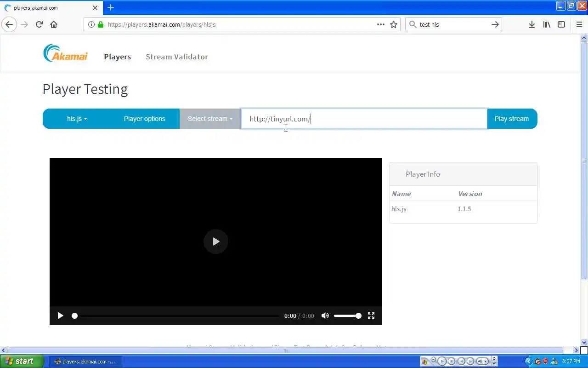Click the Windows Messenger tray icon

(554, 362)
